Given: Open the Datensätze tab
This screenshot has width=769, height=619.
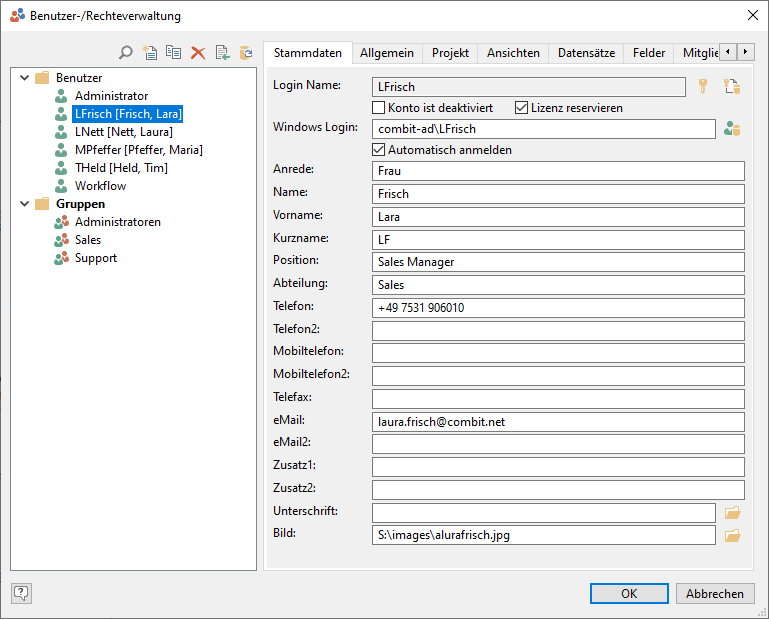Looking at the screenshot, I should 586,53.
